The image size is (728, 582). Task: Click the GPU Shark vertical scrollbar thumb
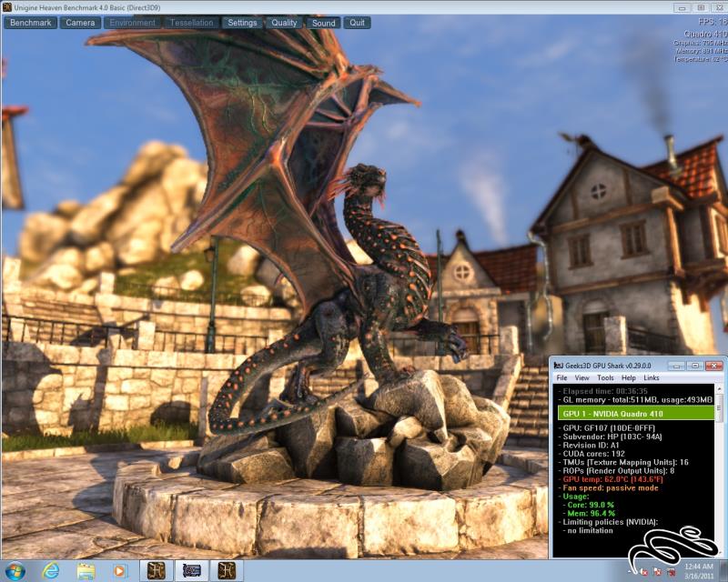(720, 408)
